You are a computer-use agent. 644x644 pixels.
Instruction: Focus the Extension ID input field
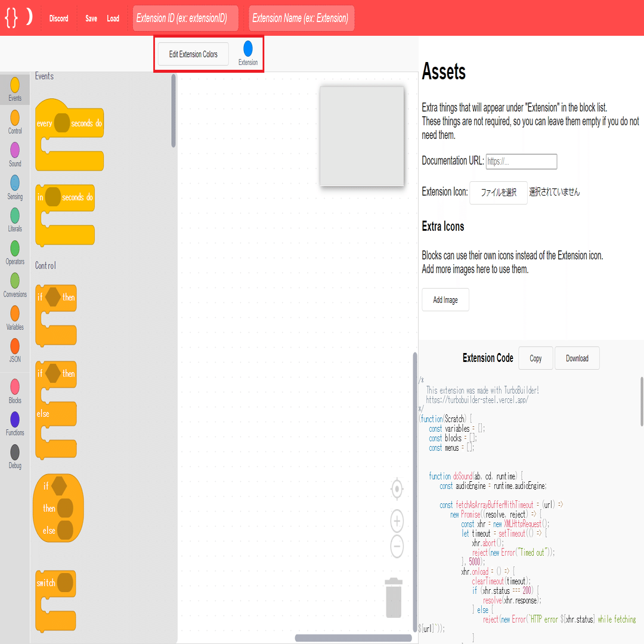click(185, 18)
